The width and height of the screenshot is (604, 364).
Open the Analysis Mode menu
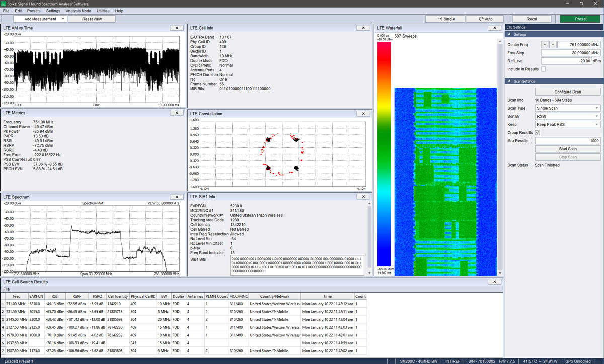tap(78, 11)
